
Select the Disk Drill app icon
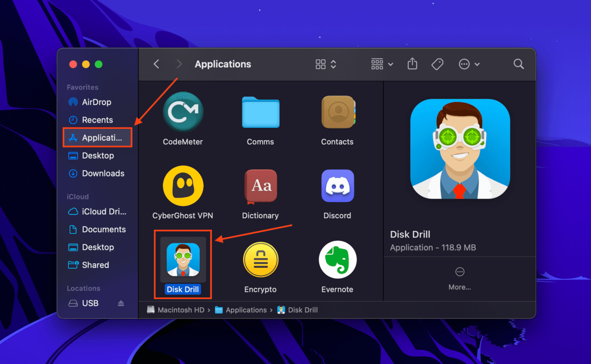pos(183,260)
